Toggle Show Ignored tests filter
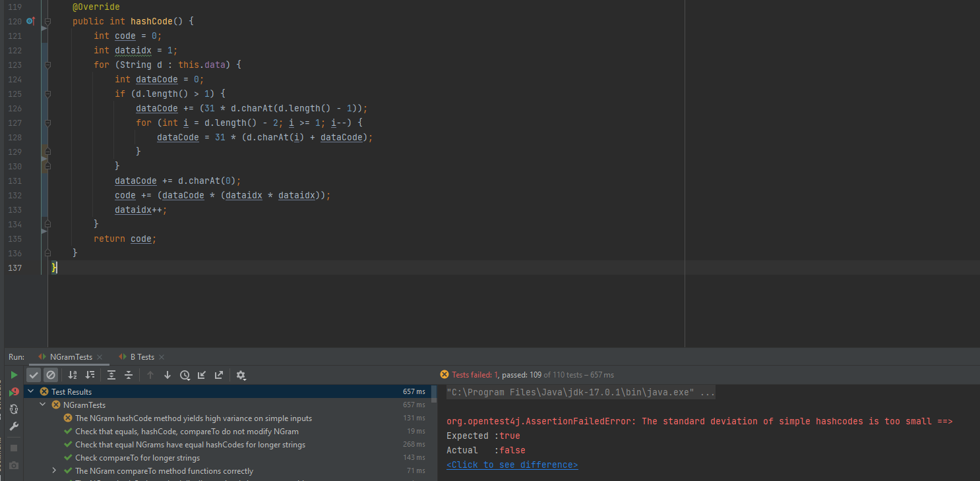The width and height of the screenshot is (980, 481). (51, 375)
